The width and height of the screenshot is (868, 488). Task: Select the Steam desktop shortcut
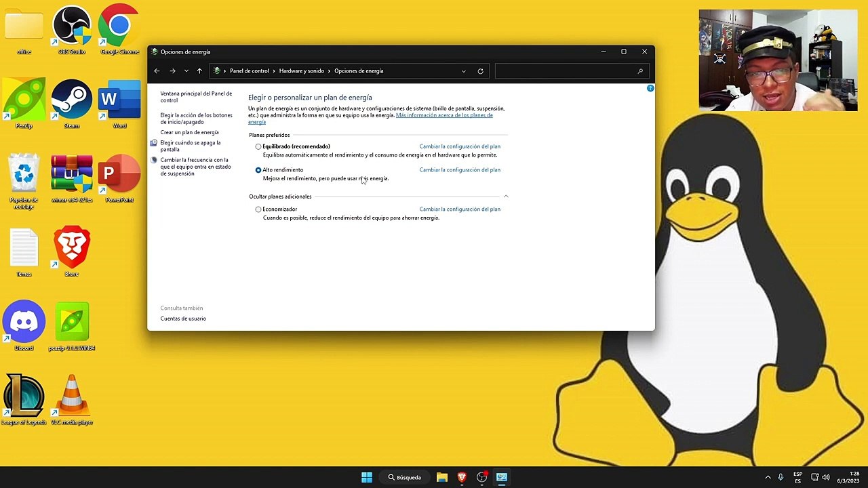[72, 104]
